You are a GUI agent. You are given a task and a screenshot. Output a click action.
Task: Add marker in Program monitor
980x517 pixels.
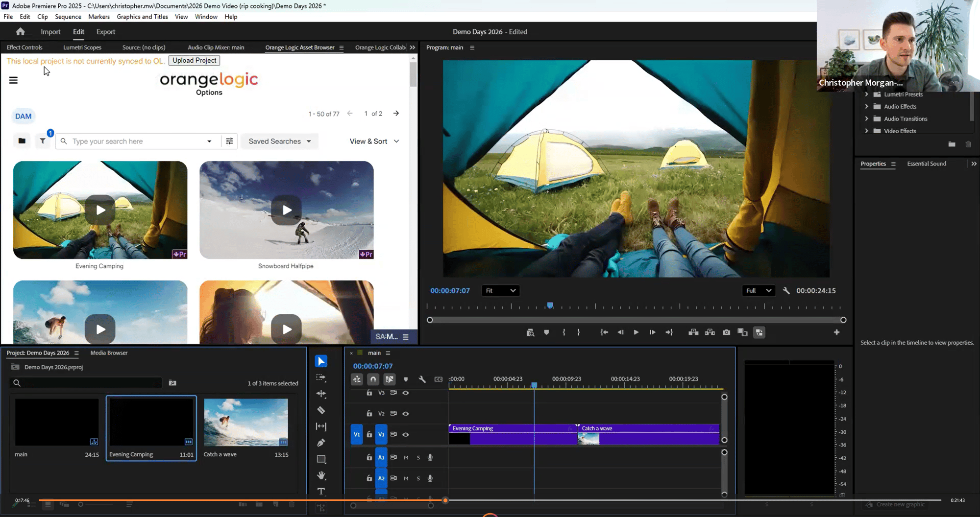pos(546,332)
